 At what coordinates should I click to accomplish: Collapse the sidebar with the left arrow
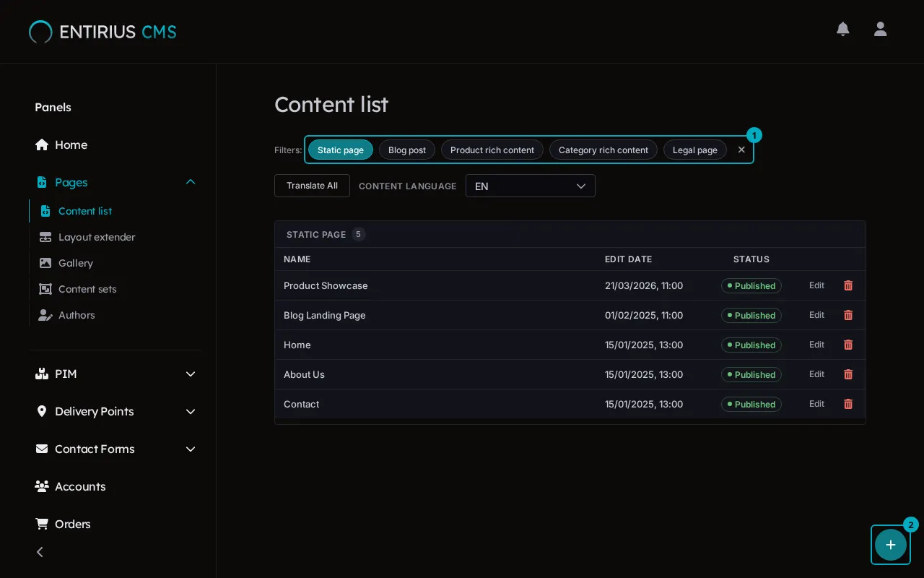(x=40, y=552)
